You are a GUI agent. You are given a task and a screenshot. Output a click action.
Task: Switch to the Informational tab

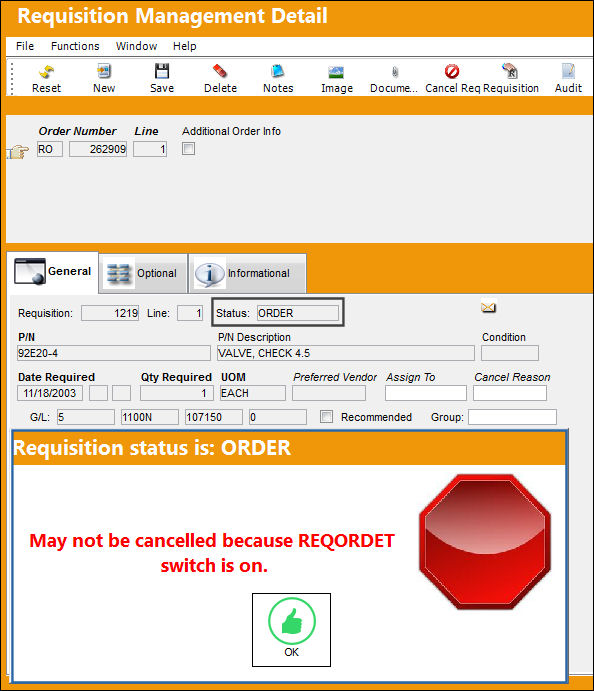click(247, 273)
